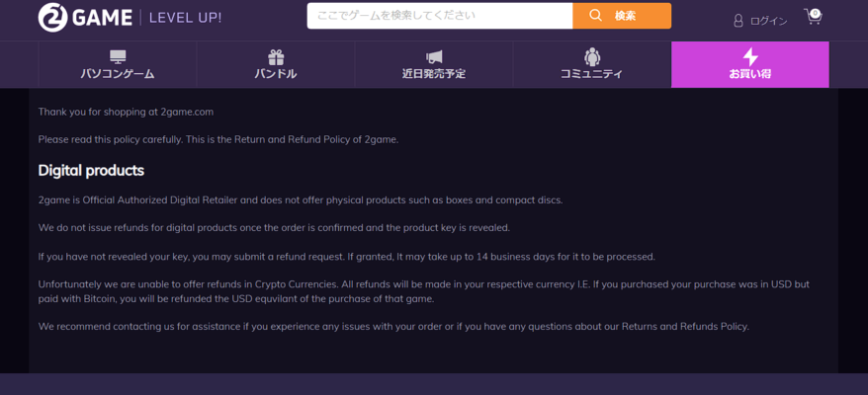Click the lightning bolt deals icon

pos(750,56)
